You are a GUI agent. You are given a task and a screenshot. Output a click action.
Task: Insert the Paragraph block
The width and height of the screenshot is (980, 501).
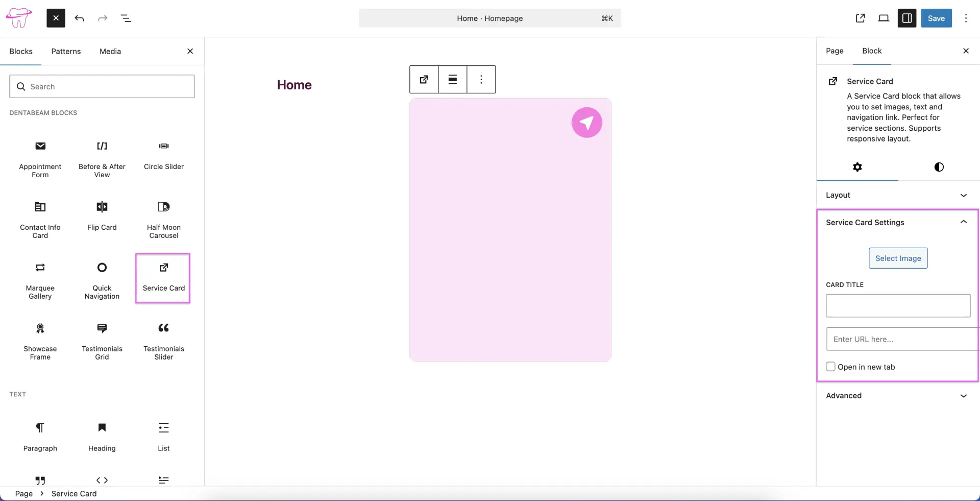tap(40, 437)
